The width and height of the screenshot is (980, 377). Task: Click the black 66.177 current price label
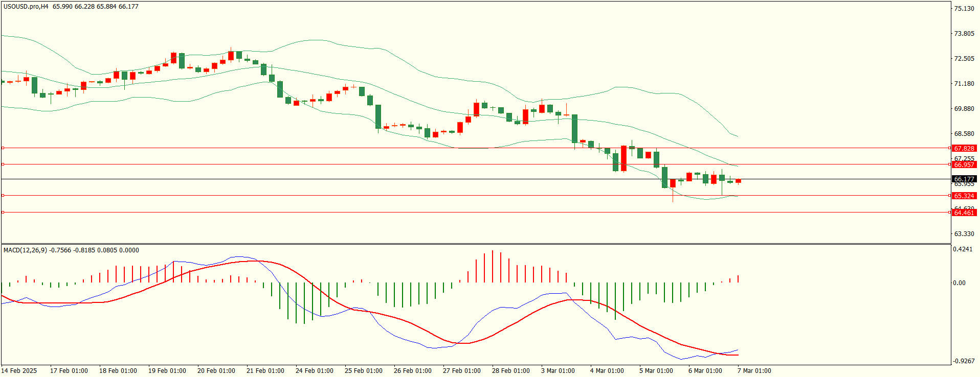[x=964, y=179]
